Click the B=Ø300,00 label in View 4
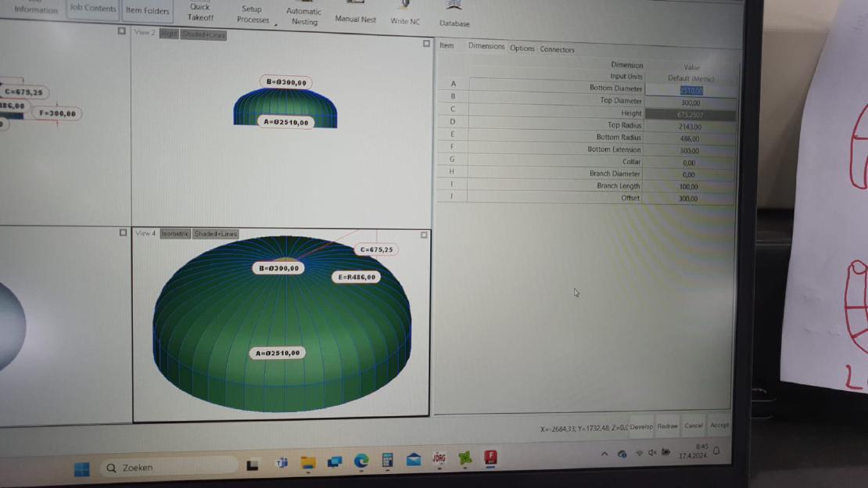This screenshot has width=868, height=488. click(278, 268)
